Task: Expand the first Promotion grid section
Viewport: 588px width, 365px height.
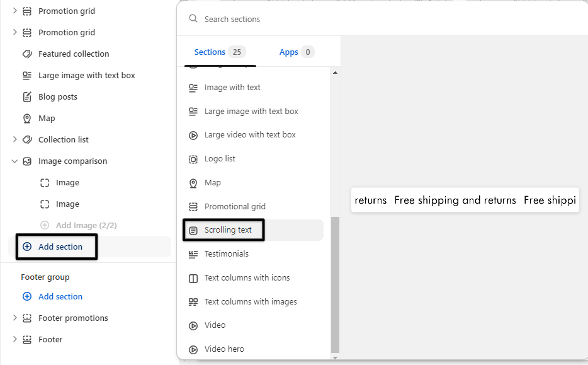Action: (14, 11)
